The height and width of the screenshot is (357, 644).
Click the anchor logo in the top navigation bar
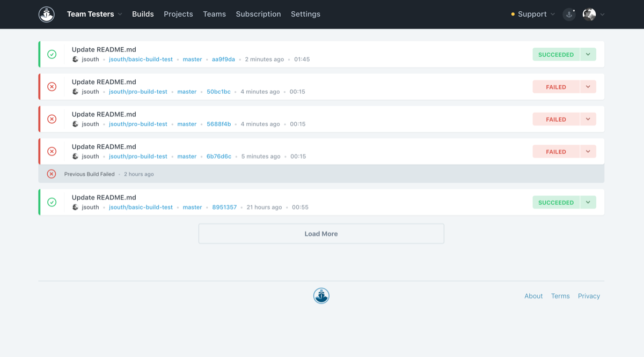point(47,14)
